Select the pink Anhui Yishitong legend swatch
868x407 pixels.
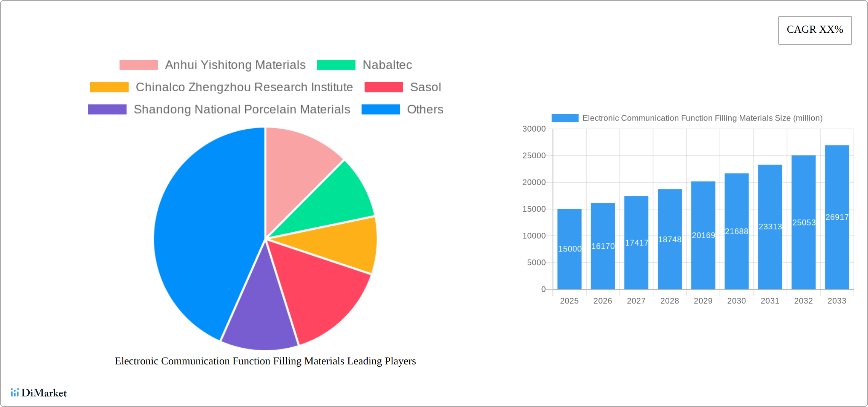point(138,65)
